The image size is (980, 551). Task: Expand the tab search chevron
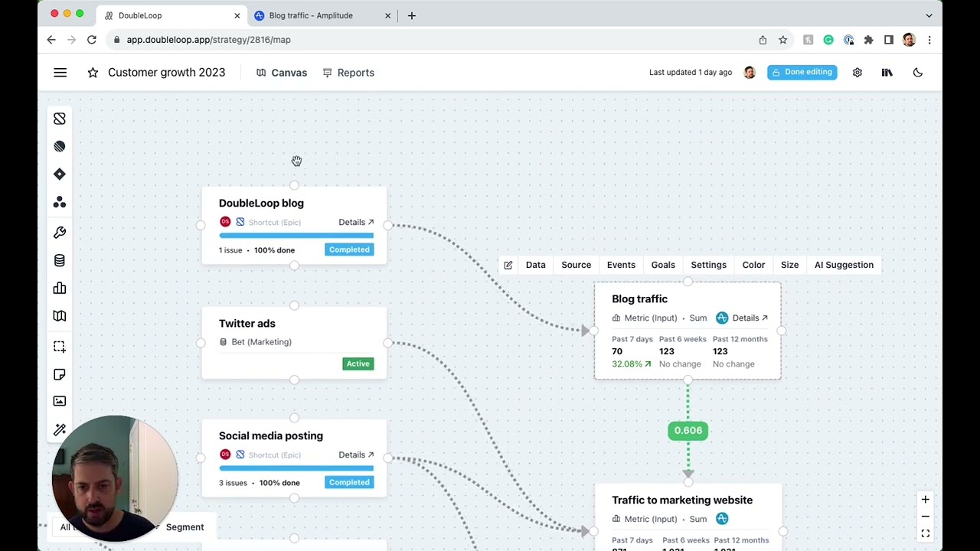tap(929, 15)
